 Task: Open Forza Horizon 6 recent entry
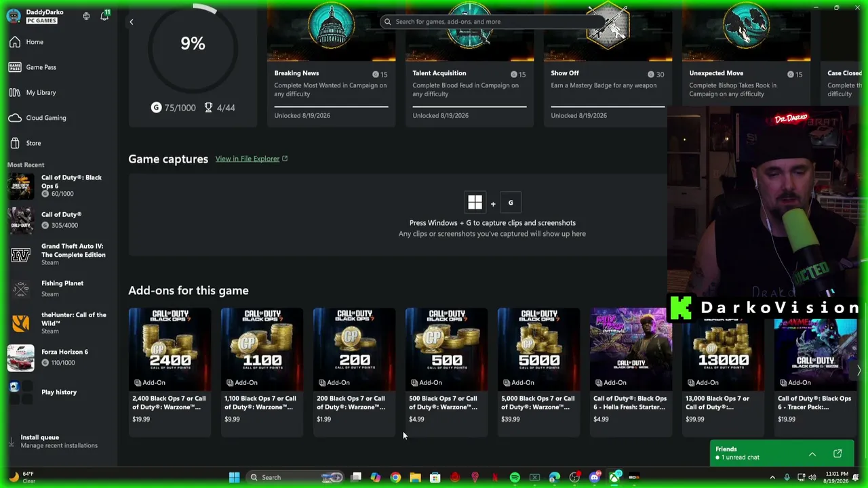(58, 357)
